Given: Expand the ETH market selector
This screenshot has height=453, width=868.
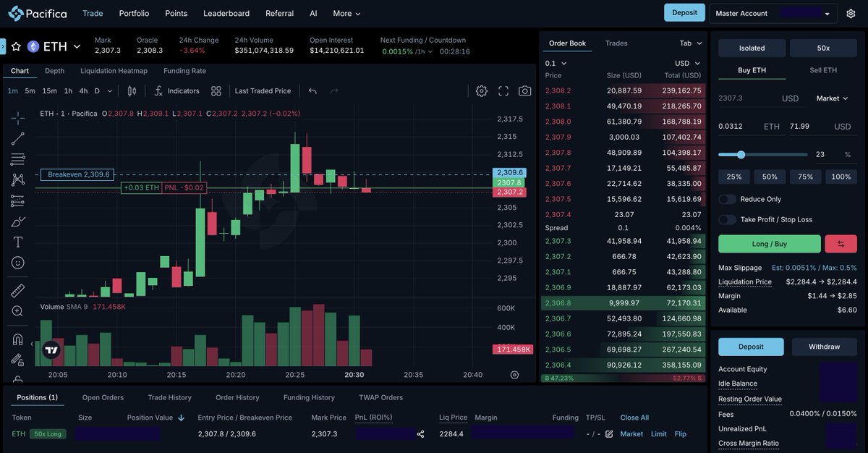Looking at the screenshot, I should 77,47.
